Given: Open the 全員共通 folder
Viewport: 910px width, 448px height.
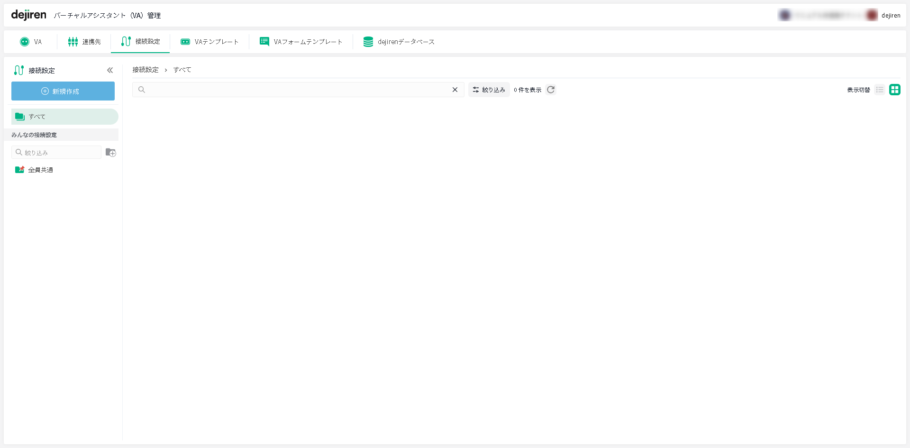Looking at the screenshot, I should coord(34,170).
